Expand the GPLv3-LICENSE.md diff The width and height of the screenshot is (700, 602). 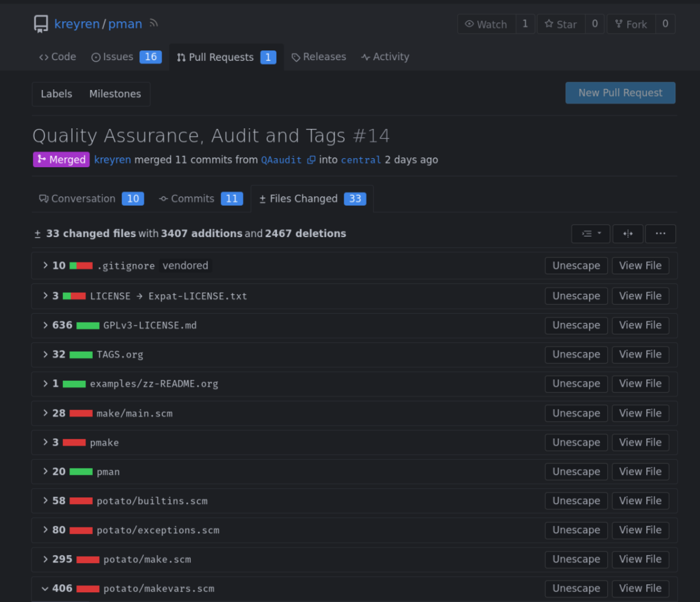(45, 325)
